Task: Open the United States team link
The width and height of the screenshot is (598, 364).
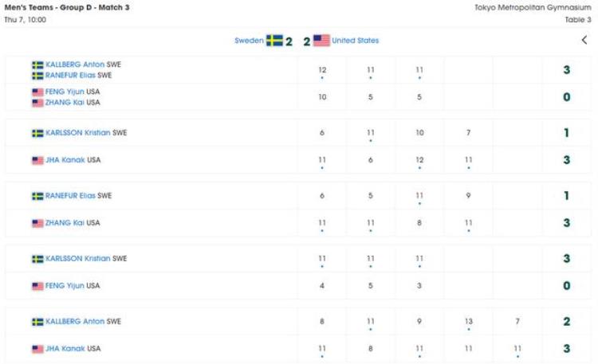Action: pos(356,41)
